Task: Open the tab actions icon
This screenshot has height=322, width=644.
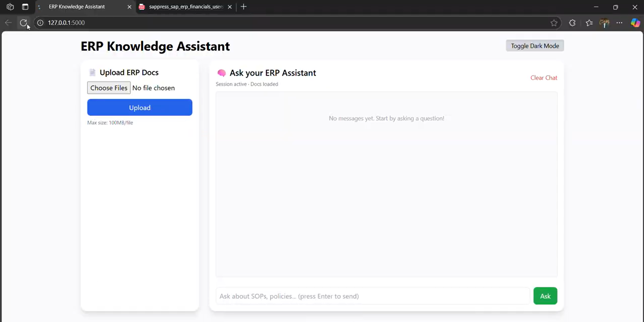Action: point(25,7)
